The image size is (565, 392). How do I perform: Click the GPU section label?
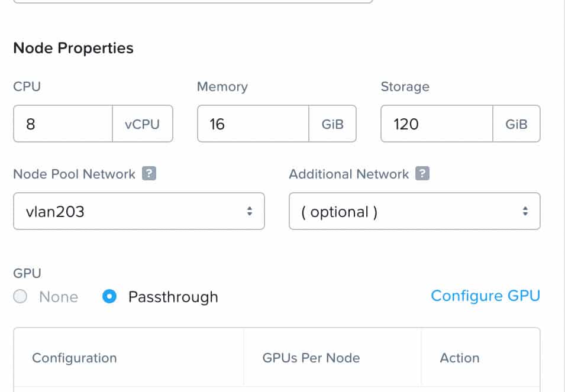click(27, 273)
